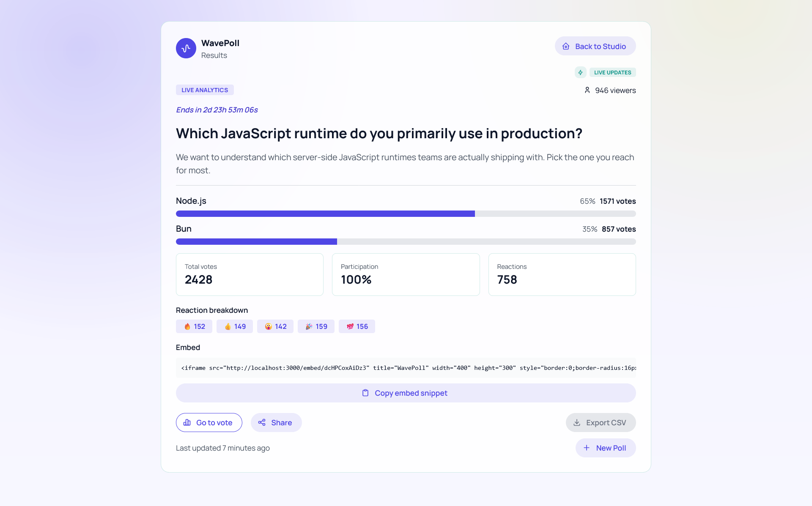Click the Node.js vote progress bar
This screenshot has width=812, height=506.
coord(406,214)
